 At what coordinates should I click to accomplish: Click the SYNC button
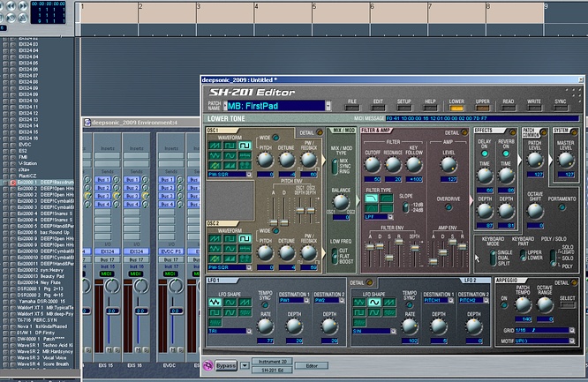561,108
